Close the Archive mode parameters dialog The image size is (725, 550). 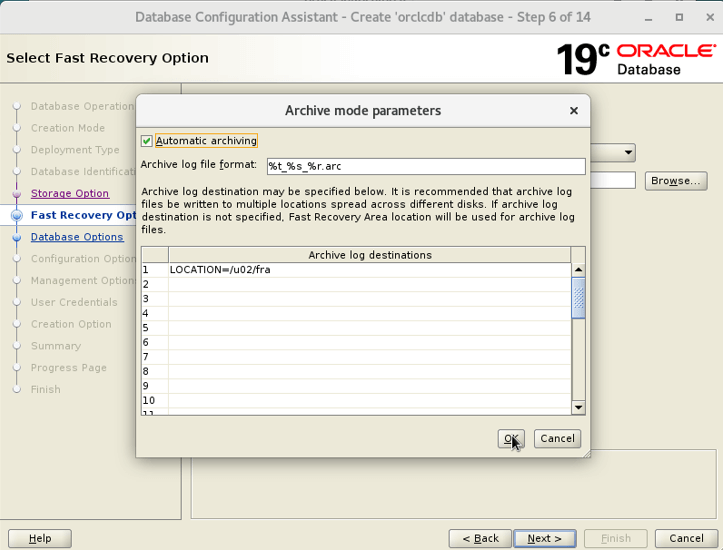(x=573, y=110)
